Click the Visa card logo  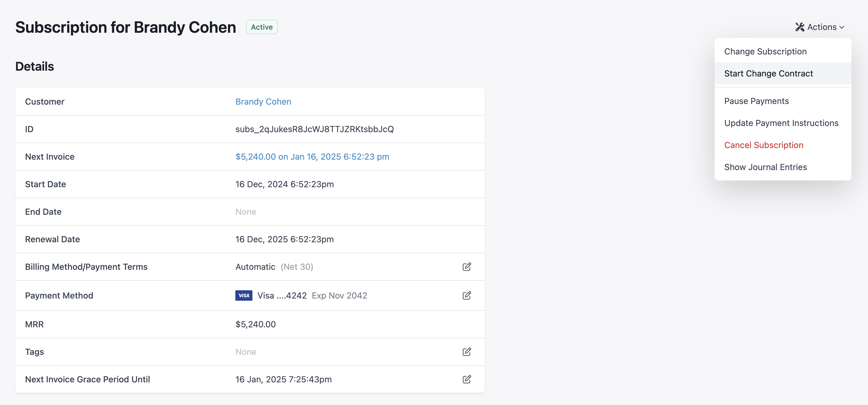(x=244, y=295)
